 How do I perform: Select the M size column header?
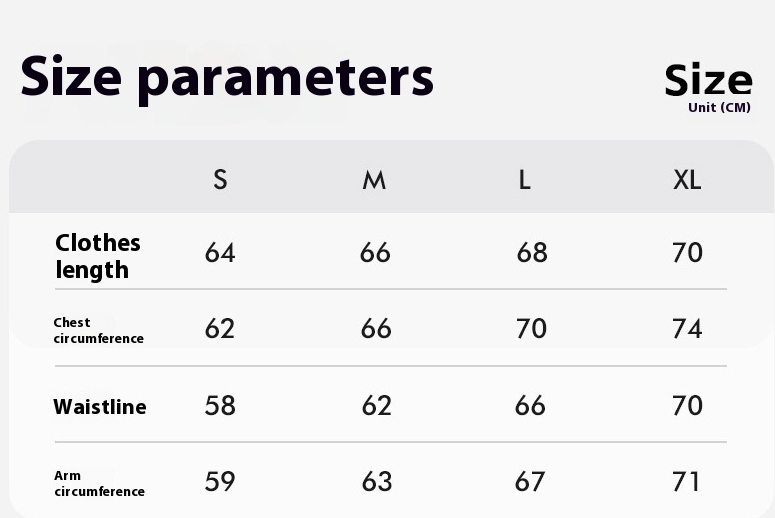coord(374,180)
